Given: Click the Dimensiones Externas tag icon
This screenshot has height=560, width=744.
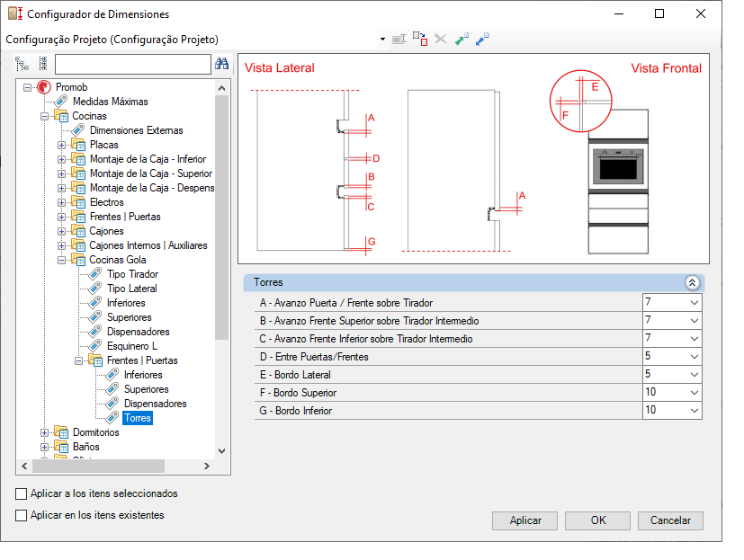Looking at the screenshot, I should click(78, 130).
